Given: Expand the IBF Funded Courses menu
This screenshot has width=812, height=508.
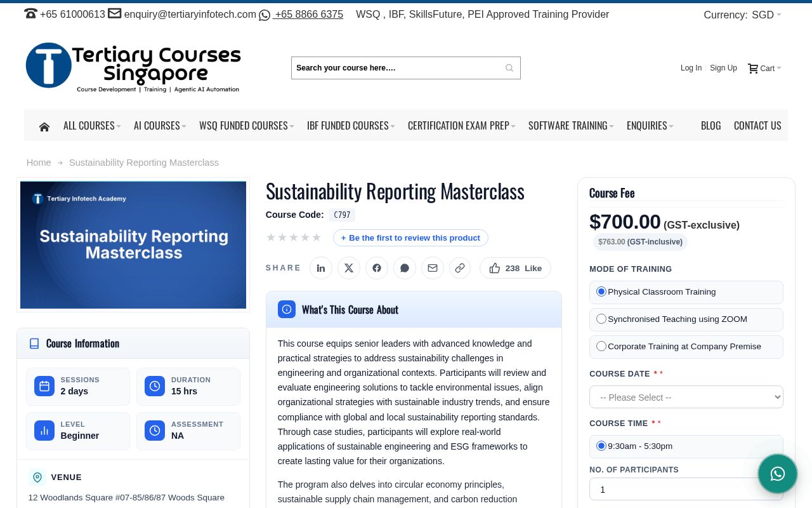Looking at the screenshot, I should point(351,126).
